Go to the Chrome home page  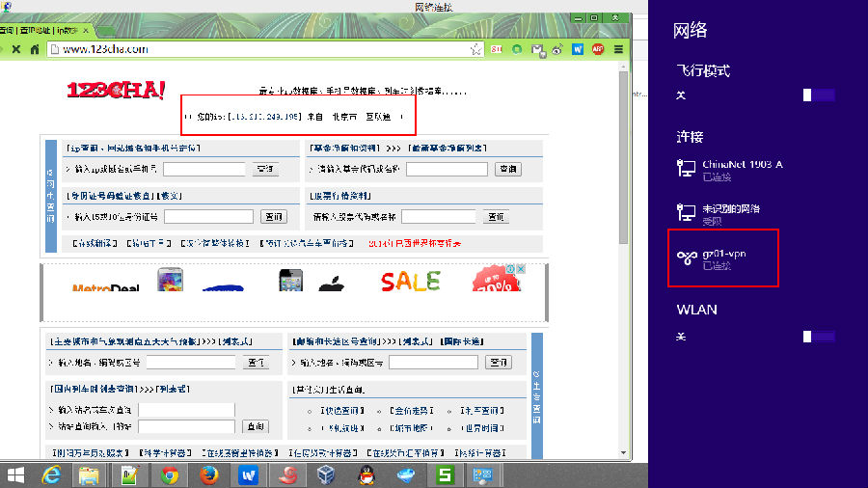pos(35,49)
